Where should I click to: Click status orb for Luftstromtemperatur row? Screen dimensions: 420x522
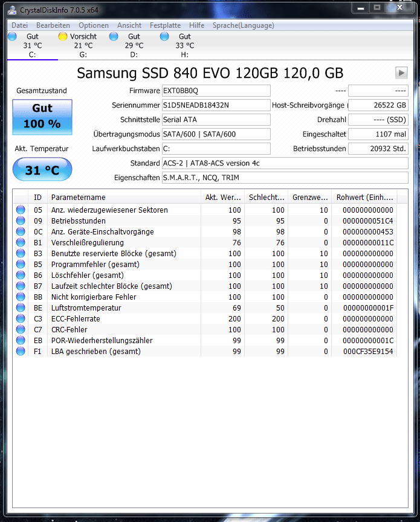coord(21,308)
